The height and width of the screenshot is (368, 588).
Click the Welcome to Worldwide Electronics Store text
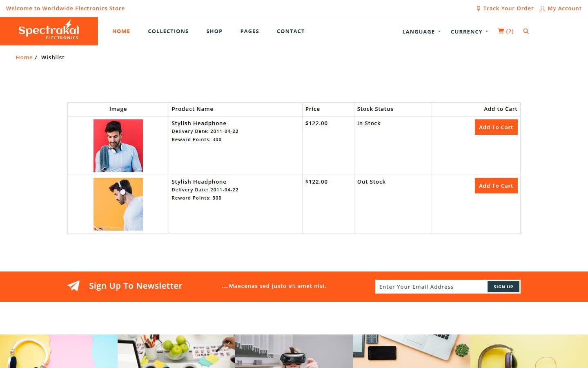tap(65, 8)
